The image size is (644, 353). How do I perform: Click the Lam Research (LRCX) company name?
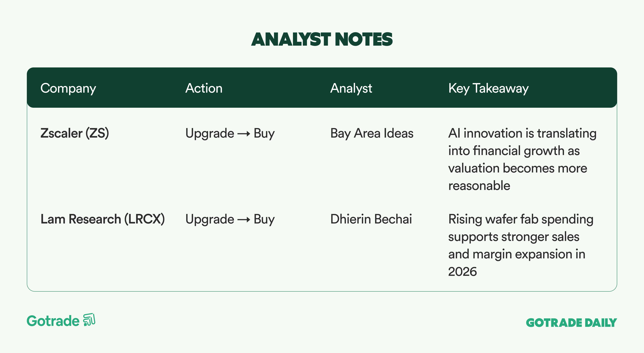(x=103, y=219)
